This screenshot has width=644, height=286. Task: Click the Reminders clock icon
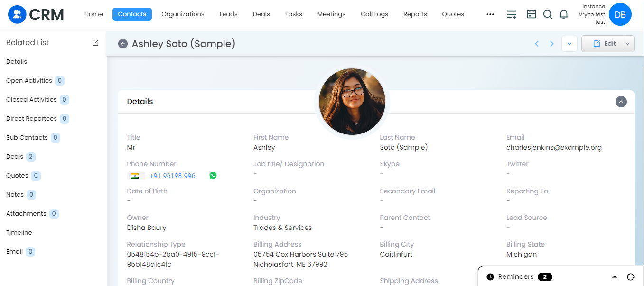[x=490, y=277]
